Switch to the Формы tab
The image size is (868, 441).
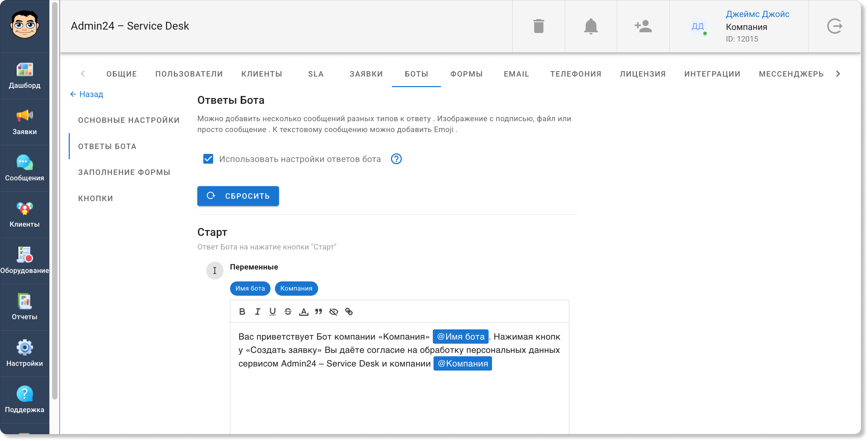(466, 74)
